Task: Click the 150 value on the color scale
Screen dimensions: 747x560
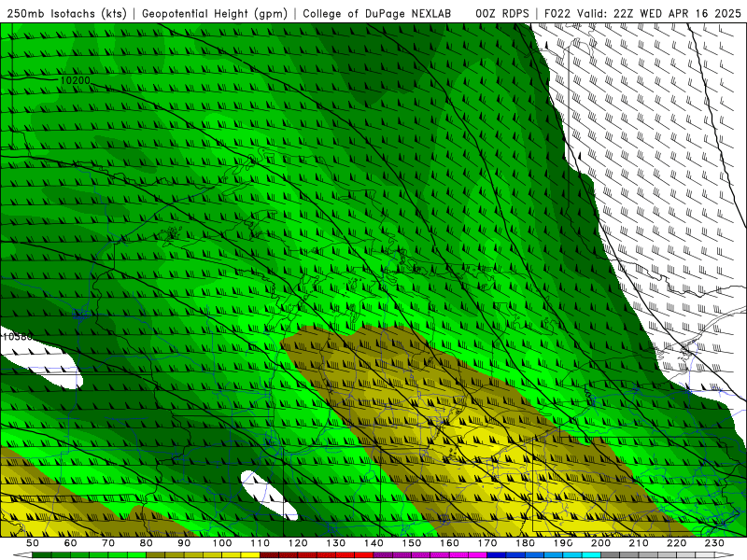Action: click(x=412, y=543)
